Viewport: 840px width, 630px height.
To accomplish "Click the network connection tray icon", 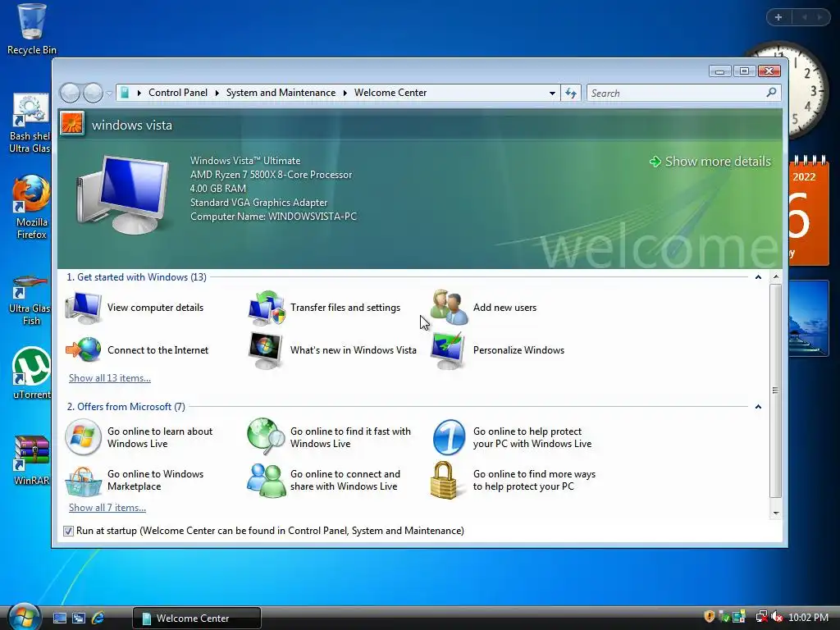I will click(x=760, y=617).
